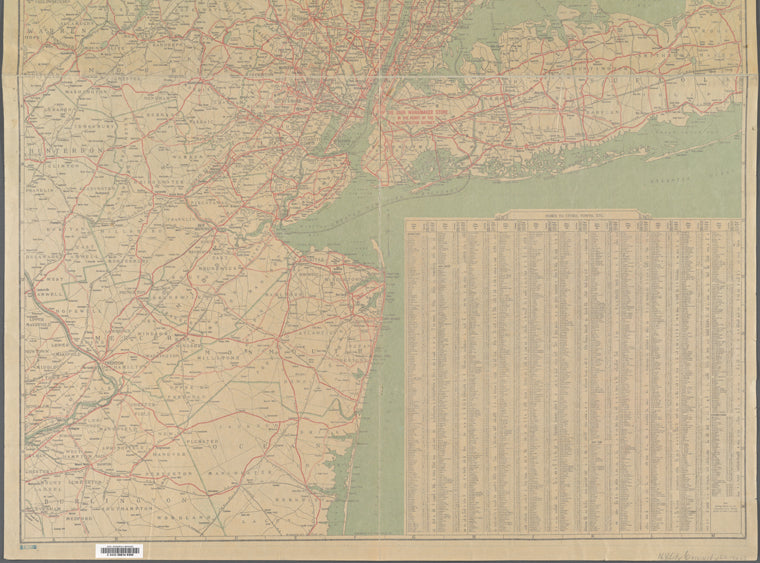Click the MEDFORD township label
The image size is (760, 563).
tap(79, 518)
